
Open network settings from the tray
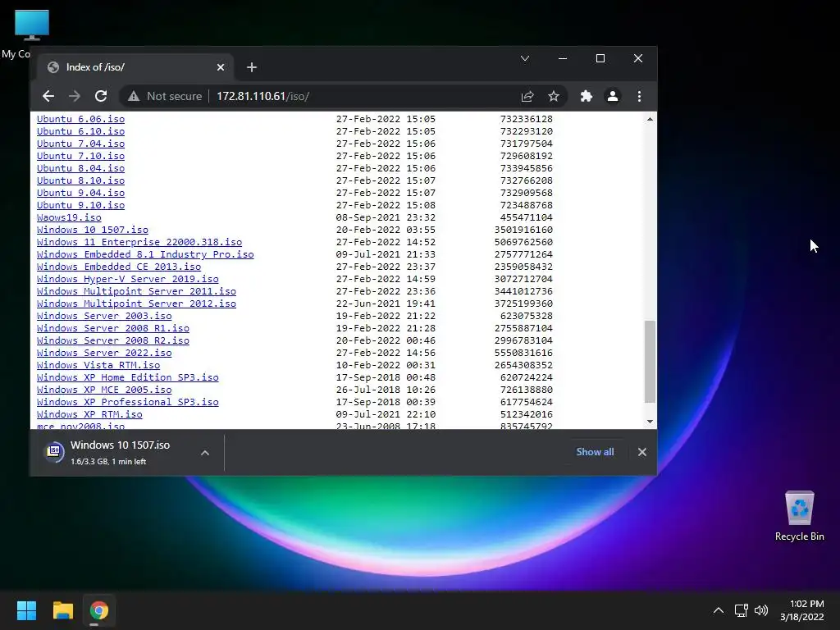point(741,610)
